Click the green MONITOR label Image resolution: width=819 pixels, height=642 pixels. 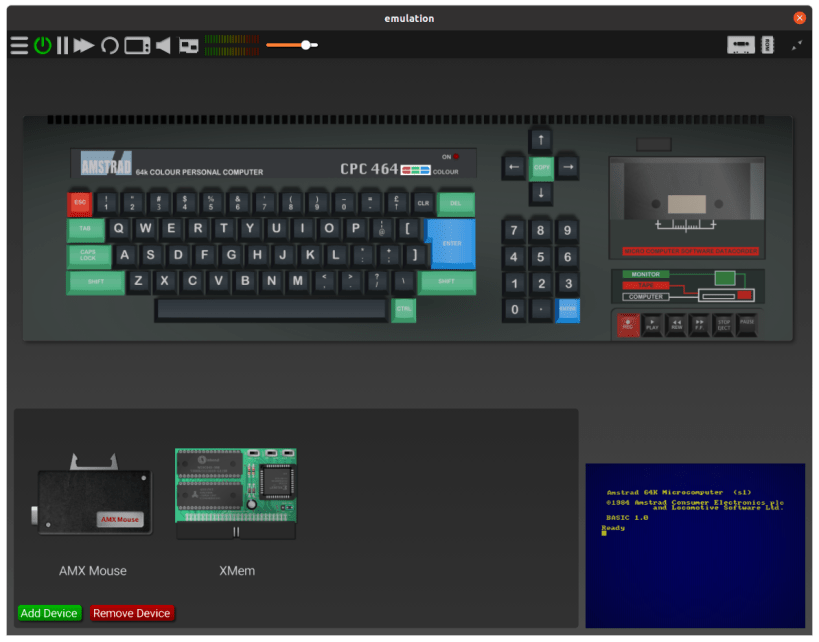(646, 275)
